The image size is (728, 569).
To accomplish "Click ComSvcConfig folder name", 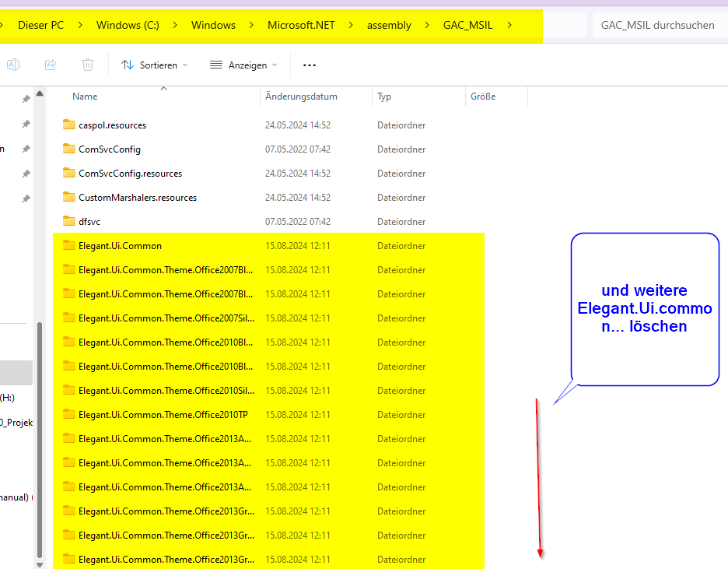I will (110, 149).
